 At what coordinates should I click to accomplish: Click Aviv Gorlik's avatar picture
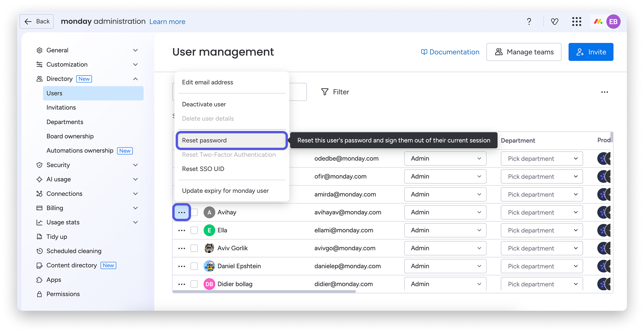[209, 248]
